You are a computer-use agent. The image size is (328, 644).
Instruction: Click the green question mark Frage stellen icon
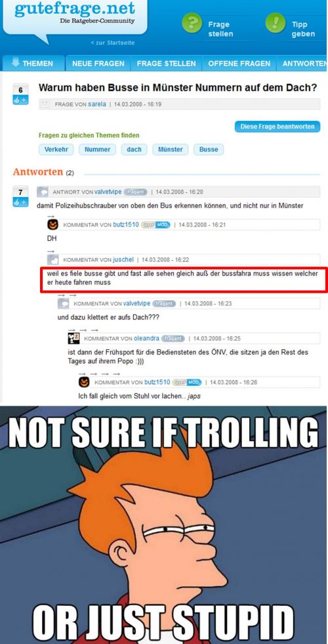pyautogui.click(x=192, y=23)
